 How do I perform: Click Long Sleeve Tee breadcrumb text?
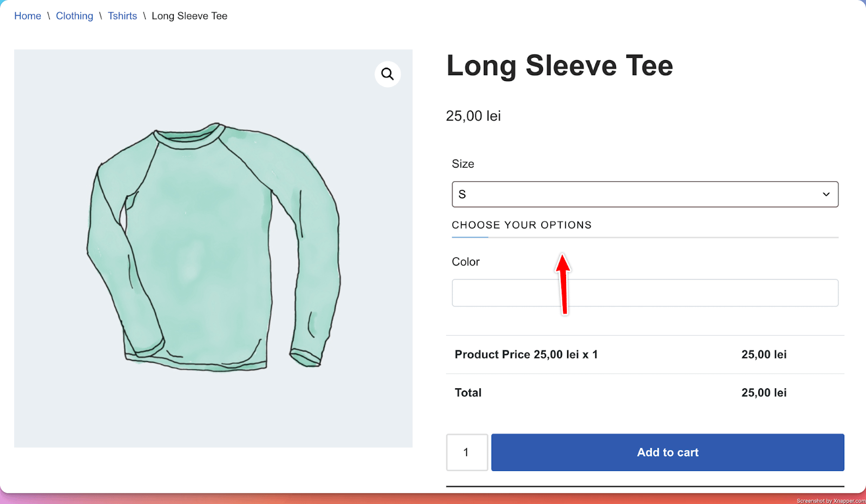click(x=189, y=16)
